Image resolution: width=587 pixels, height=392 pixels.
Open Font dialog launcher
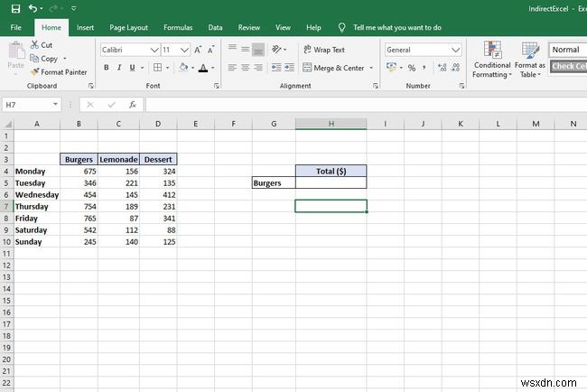click(217, 86)
